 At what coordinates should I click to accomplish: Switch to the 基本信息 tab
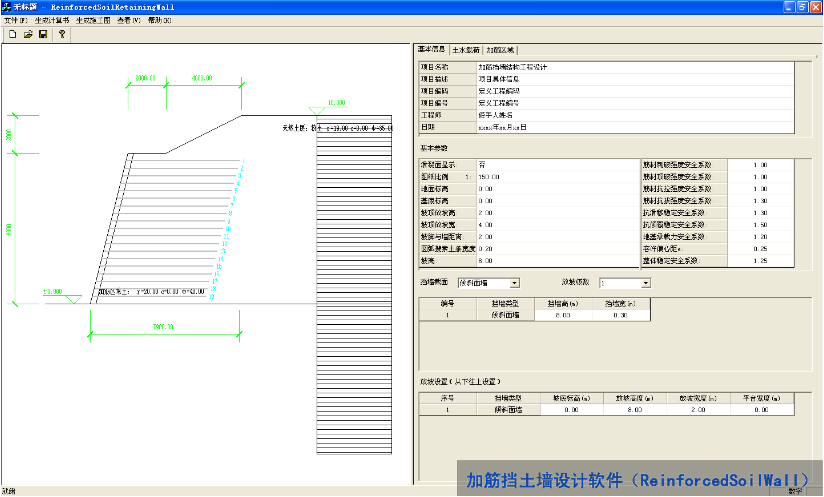431,49
